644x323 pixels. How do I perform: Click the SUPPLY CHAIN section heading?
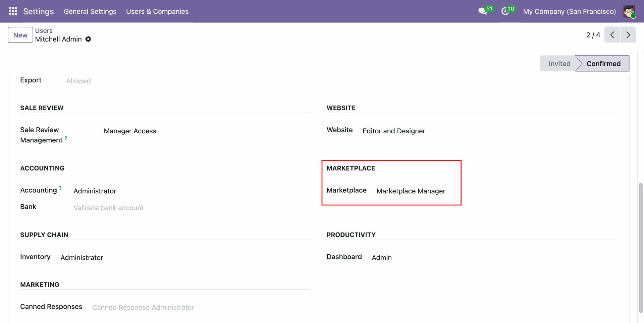click(44, 235)
